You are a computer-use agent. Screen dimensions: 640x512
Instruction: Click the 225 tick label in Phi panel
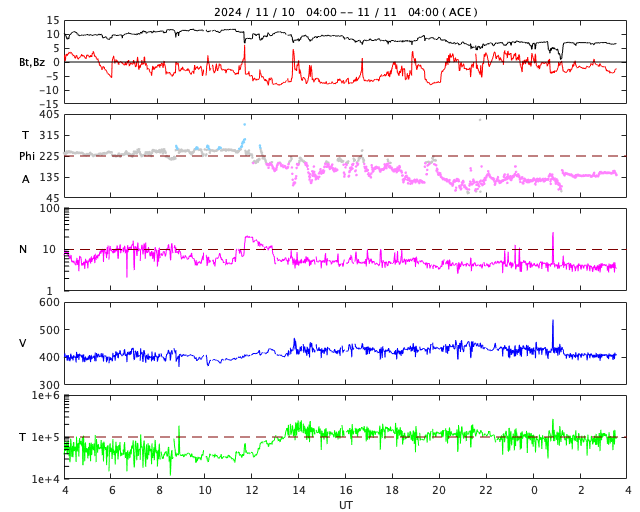(x=49, y=156)
